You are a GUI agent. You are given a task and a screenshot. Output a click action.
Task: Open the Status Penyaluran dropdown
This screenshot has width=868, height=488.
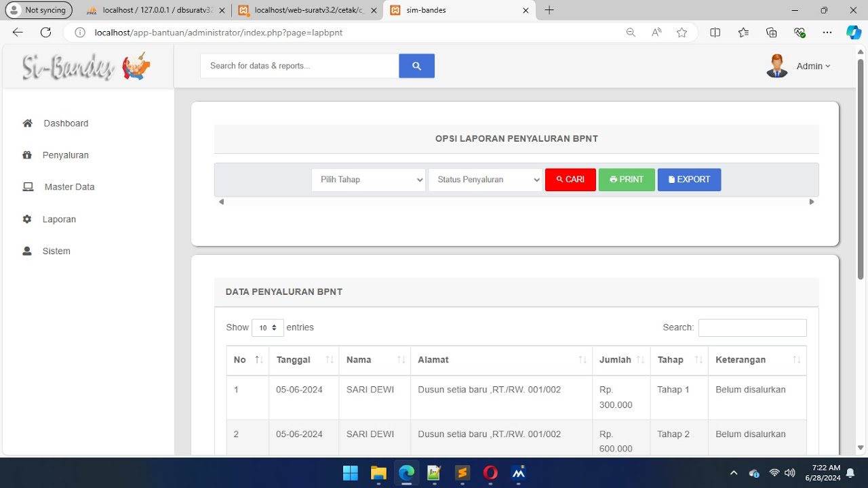[486, 180]
